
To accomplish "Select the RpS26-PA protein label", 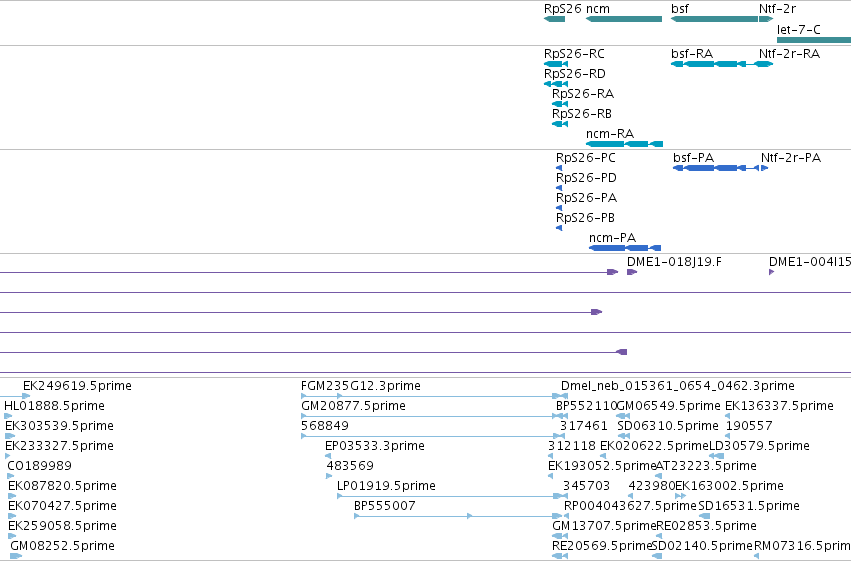I will tap(586, 198).
